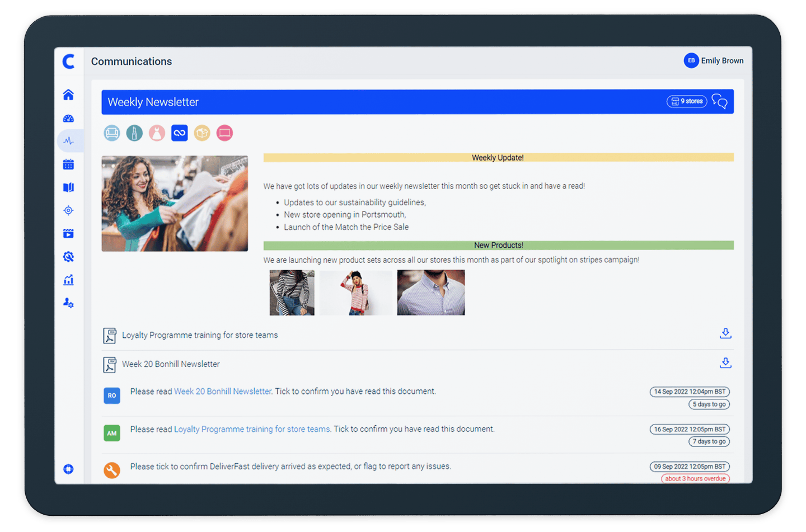The image size is (806, 532).
Task: Select the crosshair target sidebar icon
Action: click(x=68, y=210)
